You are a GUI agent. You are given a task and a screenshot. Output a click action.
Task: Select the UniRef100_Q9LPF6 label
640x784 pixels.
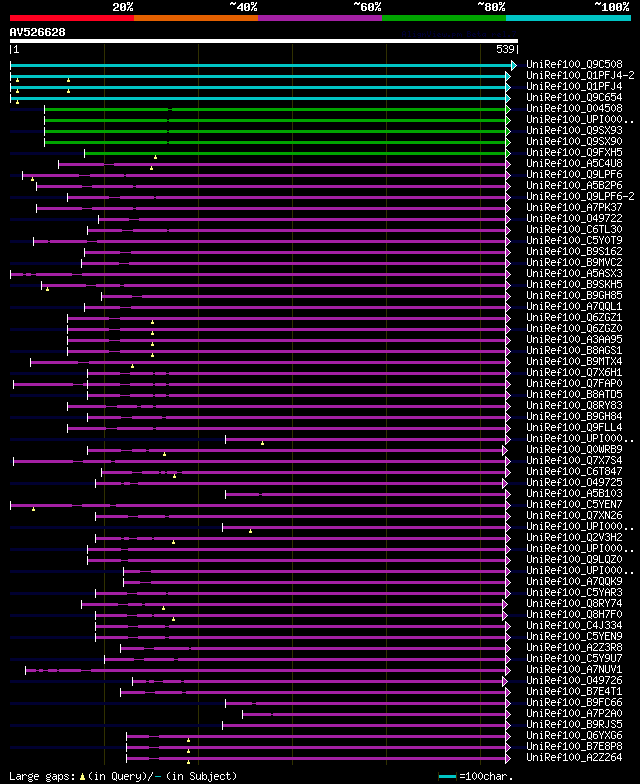(x=574, y=174)
